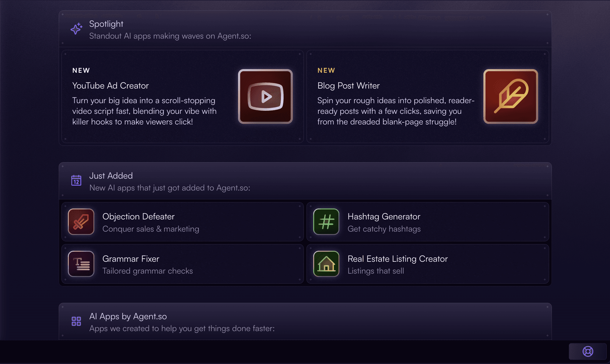Open the Grammar Fixer app name
Image resolution: width=610 pixels, height=364 pixels.
(x=131, y=259)
